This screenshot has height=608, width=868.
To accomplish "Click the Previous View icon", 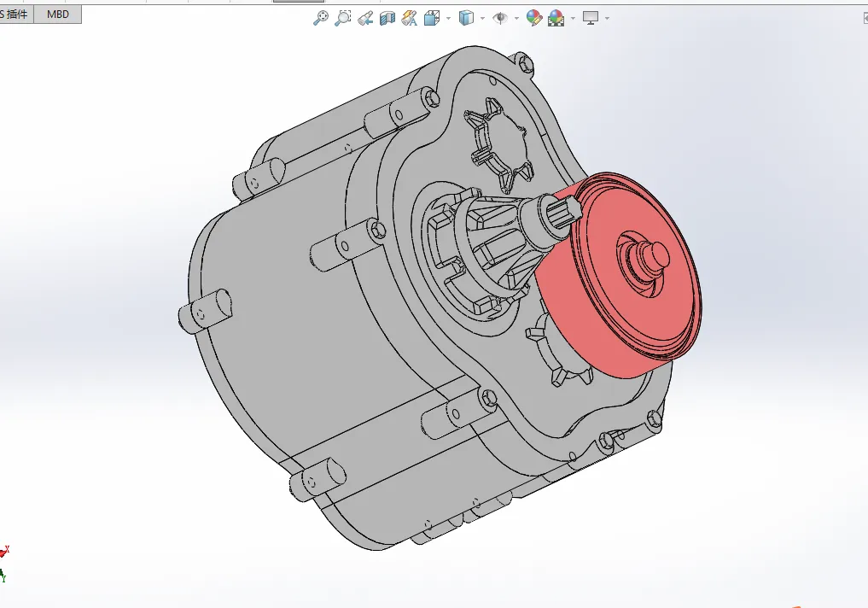I will 364,18.
